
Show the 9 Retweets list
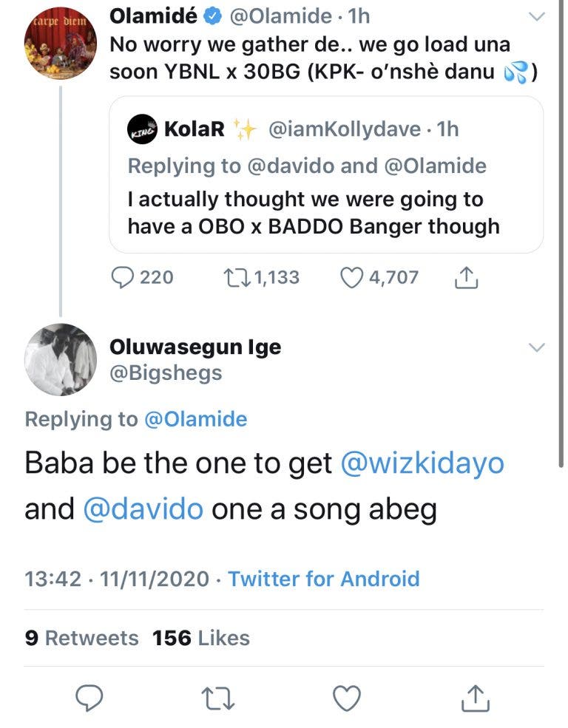tap(81, 638)
